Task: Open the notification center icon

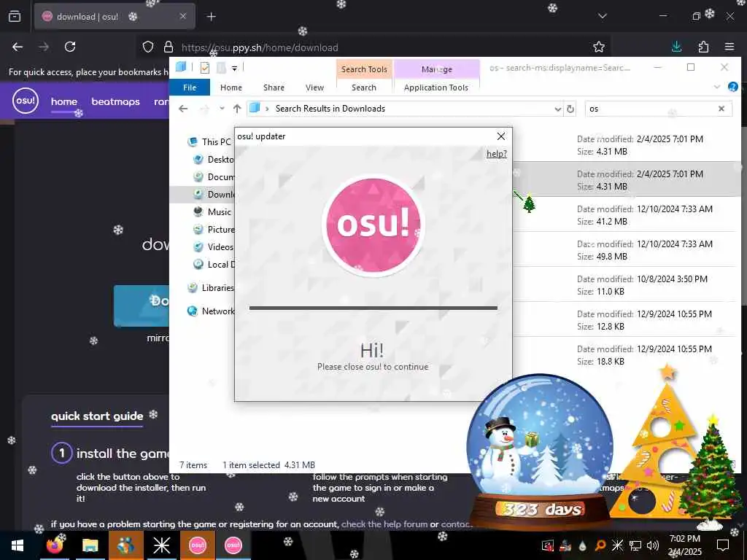Action: point(723,545)
